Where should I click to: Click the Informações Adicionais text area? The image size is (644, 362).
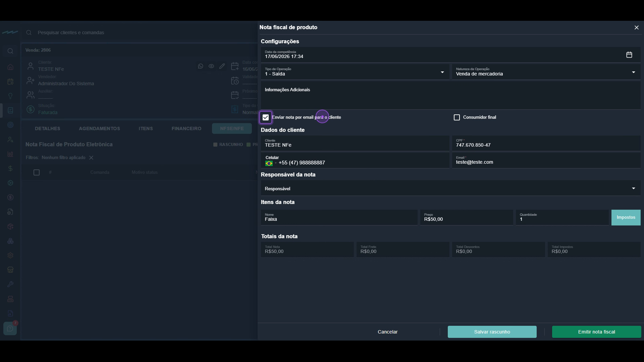pos(450,96)
